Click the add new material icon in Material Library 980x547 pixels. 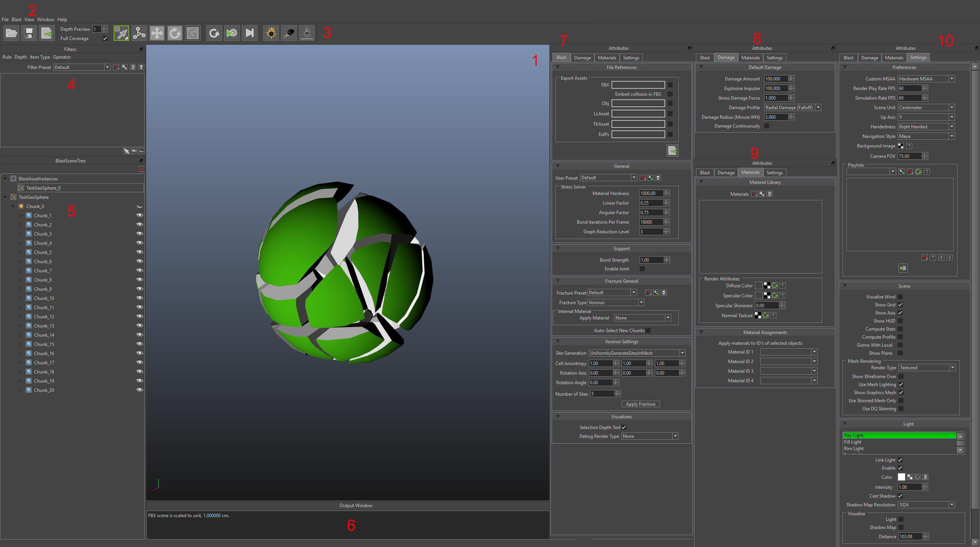point(756,194)
